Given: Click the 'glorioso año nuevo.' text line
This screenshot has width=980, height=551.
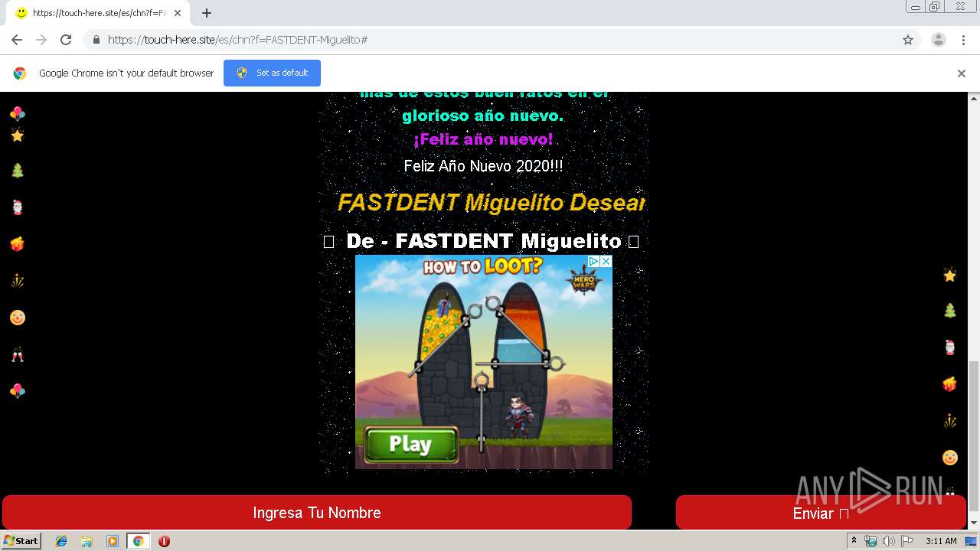Looking at the screenshot, I should click(x=483, y=116).
